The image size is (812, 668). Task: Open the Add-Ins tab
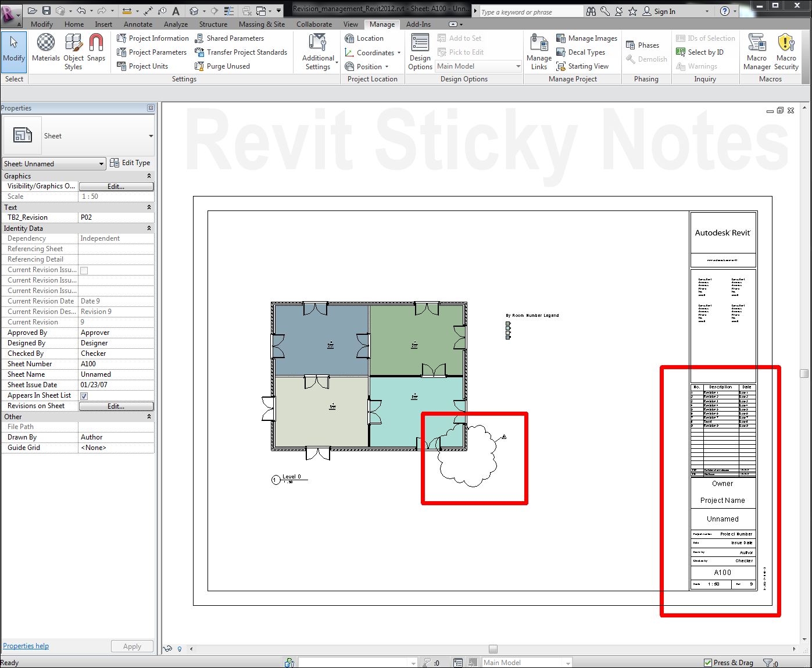pyautogui.click(x=418, y=24)
